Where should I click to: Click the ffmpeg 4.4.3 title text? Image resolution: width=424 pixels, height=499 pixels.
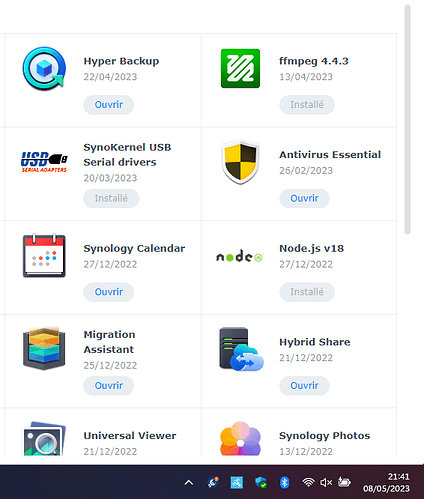tap(314, 61)
